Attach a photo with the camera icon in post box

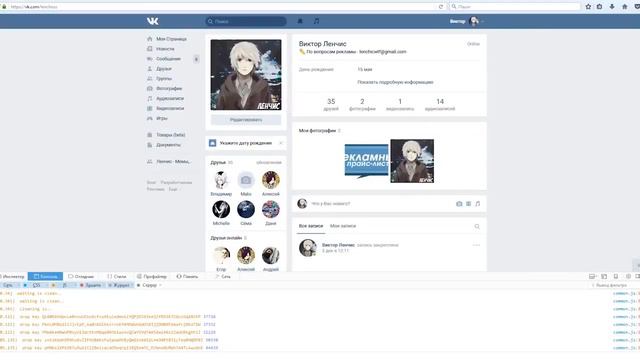point(459,204)
